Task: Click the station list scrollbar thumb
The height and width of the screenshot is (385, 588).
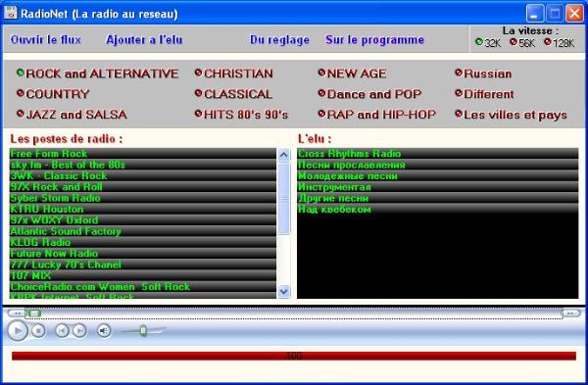Action: [284, 199]
